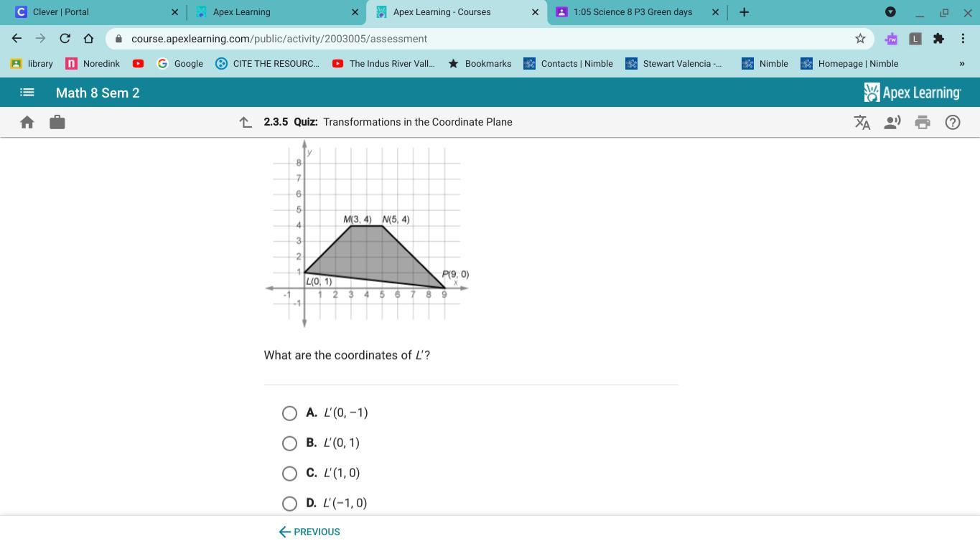This screenshot has width=980, height=551.
Task: Switch to the Clever | Portal tab
Action: pos(96,12)
